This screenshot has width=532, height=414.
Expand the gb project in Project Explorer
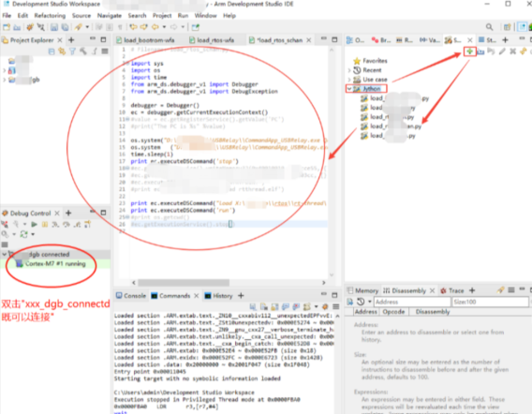(x=4, y=81)
